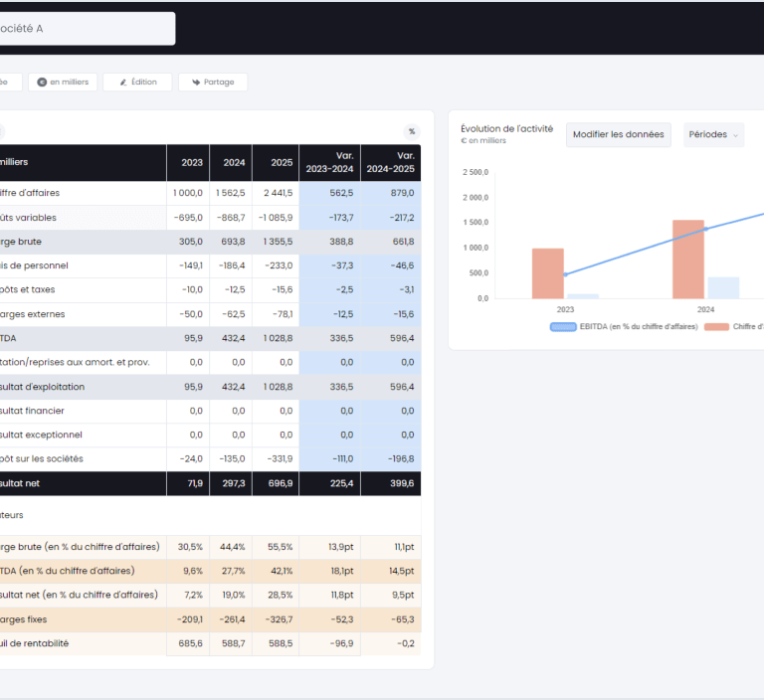Click value 42,1% in EBITDA percentage row
Viewport: 764px width, 700px height.
point(282,571)
